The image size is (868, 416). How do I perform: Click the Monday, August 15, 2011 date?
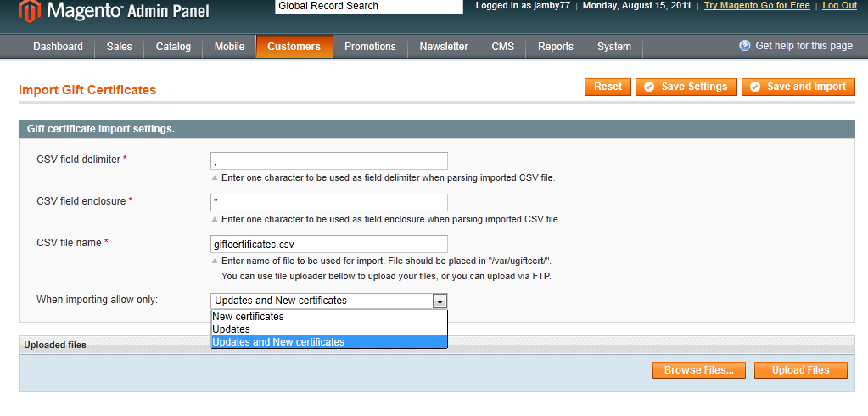pos(636,6)
